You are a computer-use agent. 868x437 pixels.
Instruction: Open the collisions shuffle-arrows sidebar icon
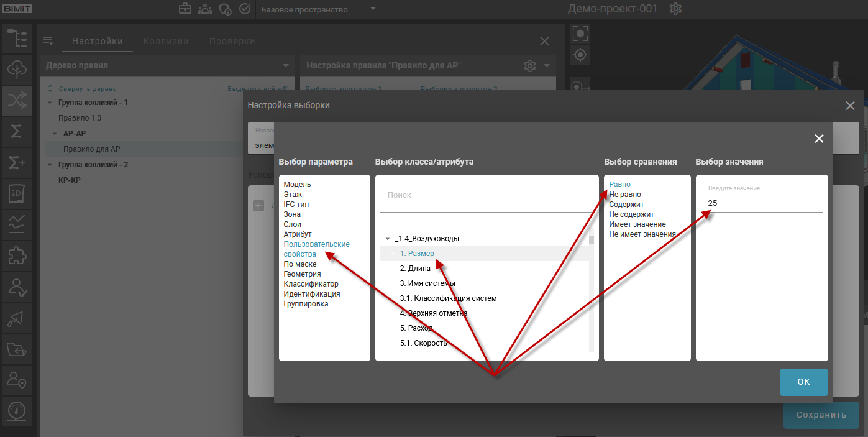pyautogui.click(x=17, y=99)
